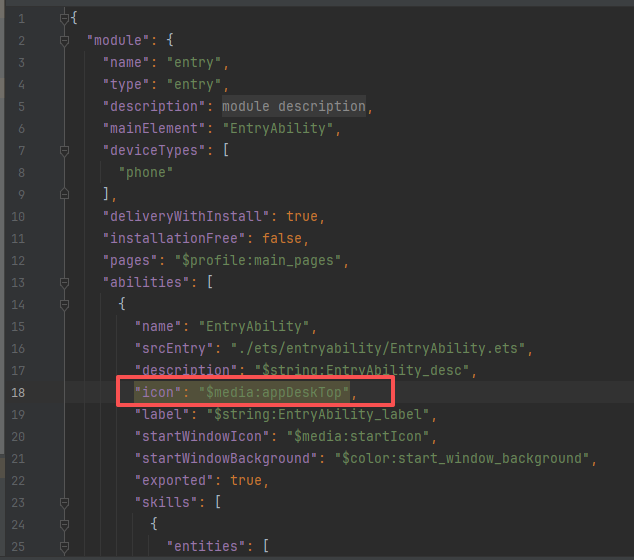
Task: Collapse the root object fold on line 1
Action: [64, 19]
